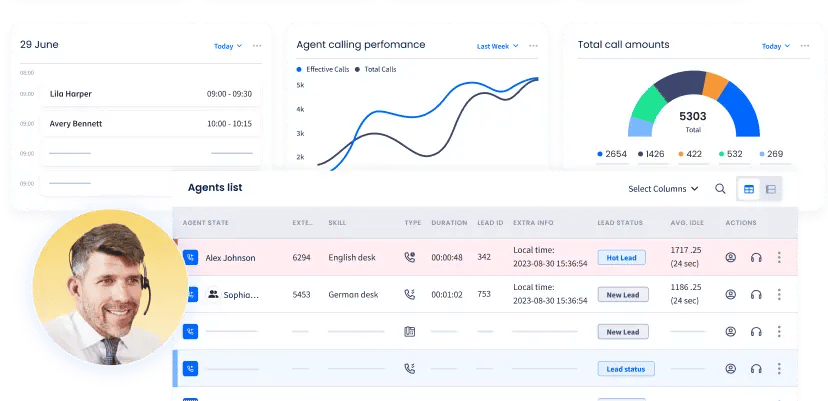Click the search icon in Agents list
The width and height of the screenshot is (828, 401).
coord(720,189)
